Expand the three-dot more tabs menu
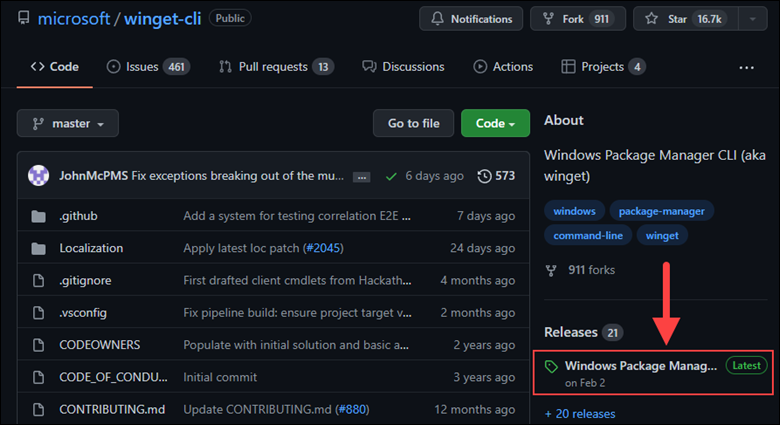This screenshot has width=780, height=425. [x=746, y=68]
